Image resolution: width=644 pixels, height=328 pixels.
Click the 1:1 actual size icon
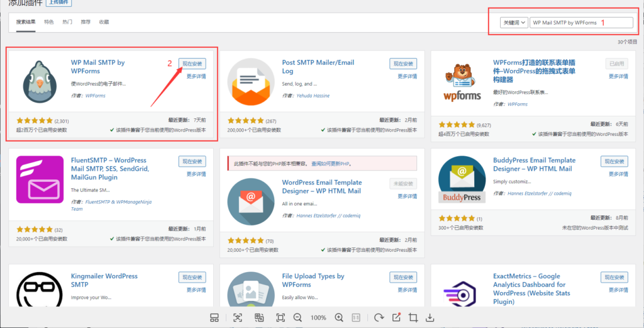pyautogui.click(x=356, y=317)
